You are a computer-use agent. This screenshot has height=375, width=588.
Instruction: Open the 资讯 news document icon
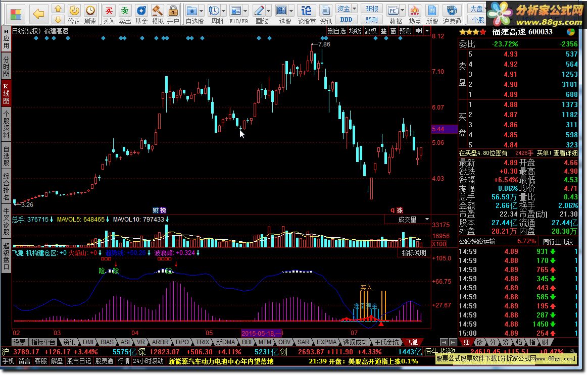point(325,14)
